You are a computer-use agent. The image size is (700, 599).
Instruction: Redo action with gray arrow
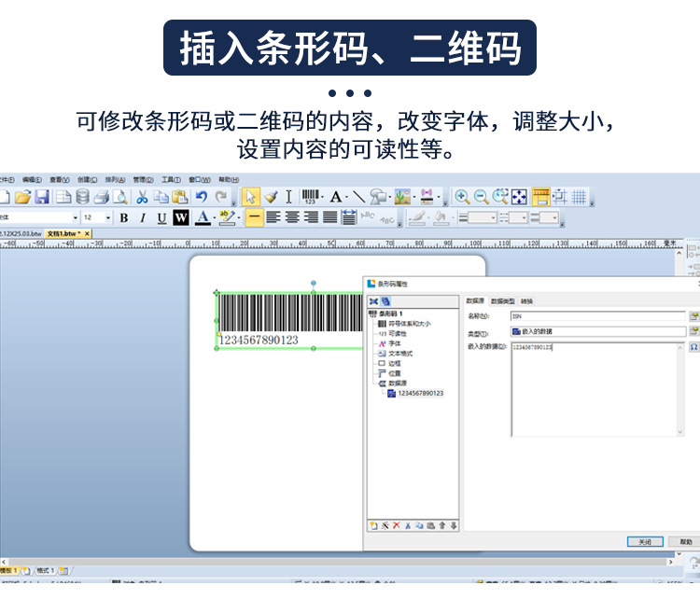click(220, 197)
